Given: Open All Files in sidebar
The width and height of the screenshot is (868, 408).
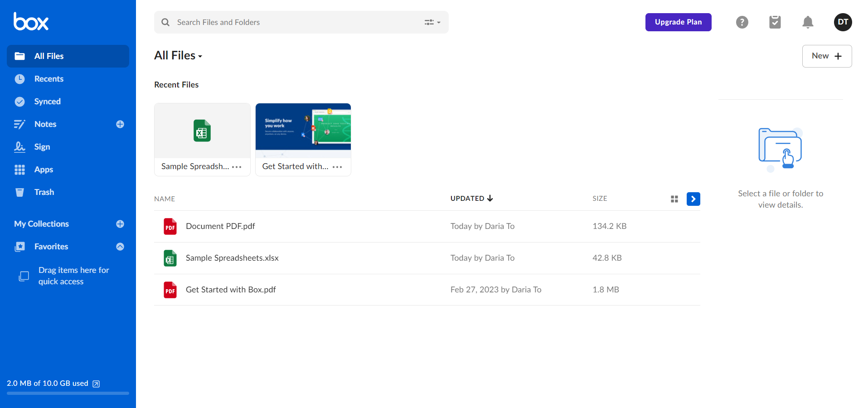Looking at the screenshot, I should coord(68,56).
